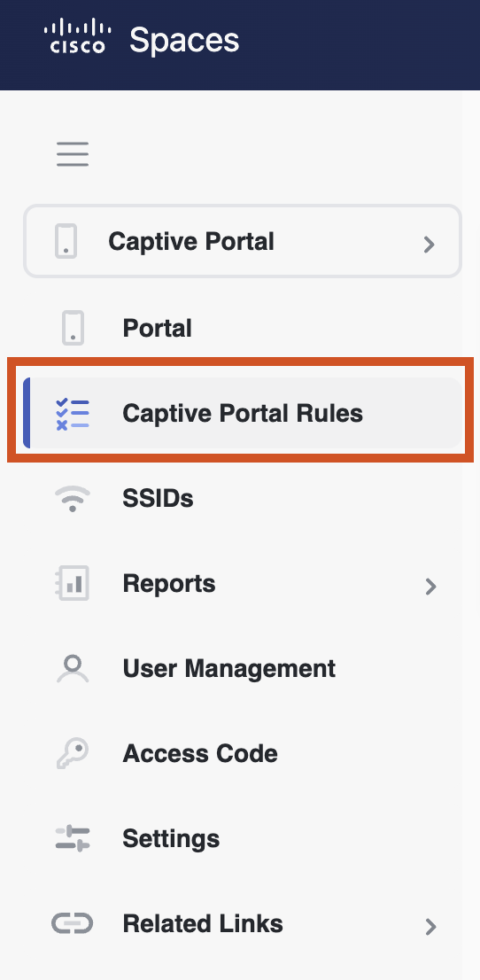Select the Captive Portal Rules checklist icon
The height and width of the screenshot is (980, 480).
[73, 414]
